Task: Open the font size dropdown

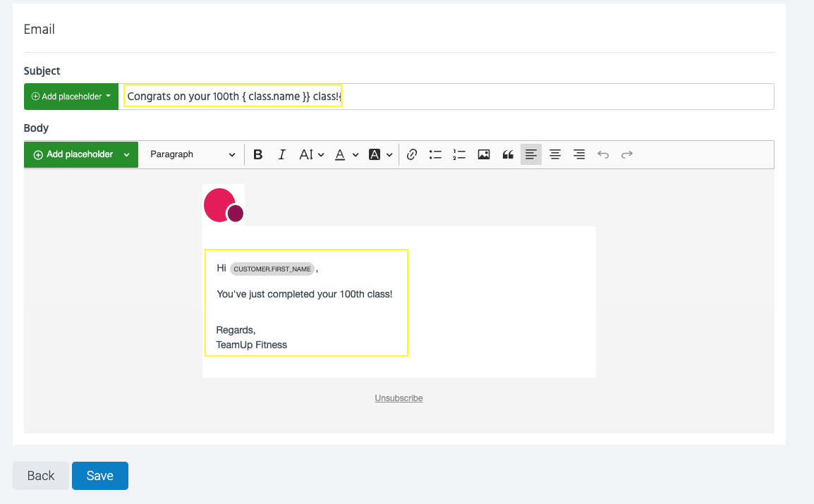Action: coord(311,154)
